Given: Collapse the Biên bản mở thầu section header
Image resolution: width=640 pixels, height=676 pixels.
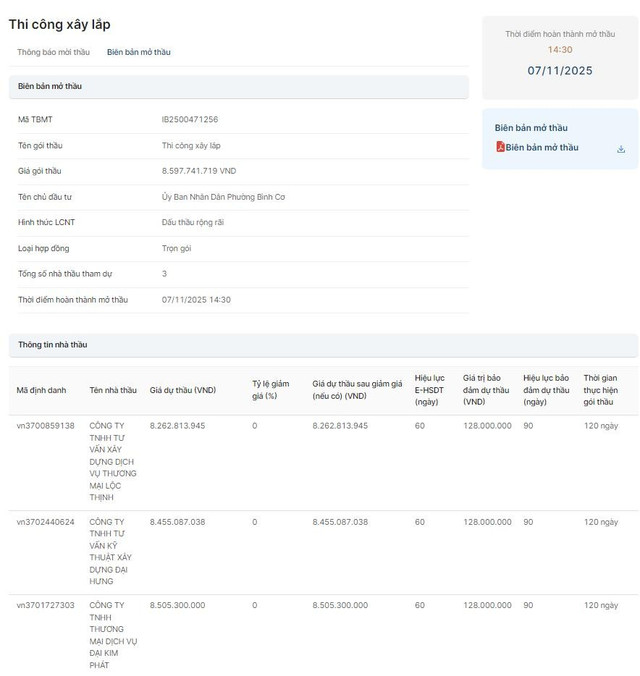Looking at the screenshot, I should tap(238, 87).
